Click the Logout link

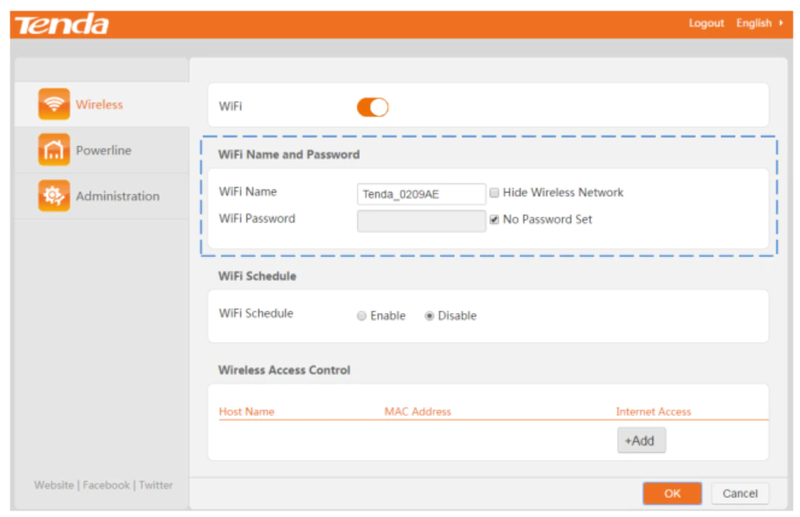pyautogui.click(x=706, y=23)
